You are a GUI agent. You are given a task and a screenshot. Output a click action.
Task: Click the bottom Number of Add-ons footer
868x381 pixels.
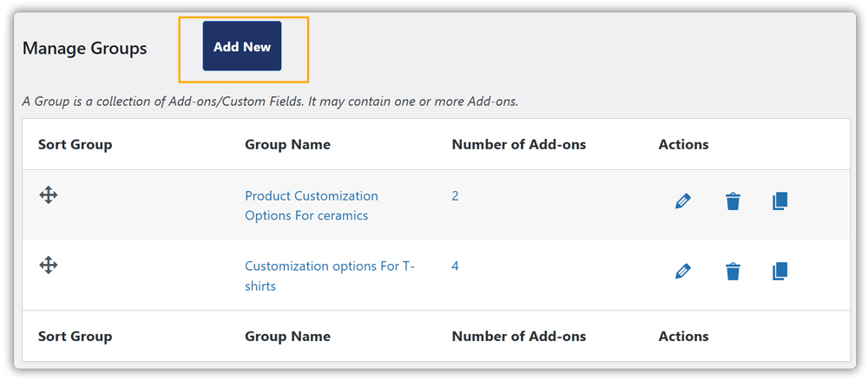pyautogui.click(x=519, y=336)
